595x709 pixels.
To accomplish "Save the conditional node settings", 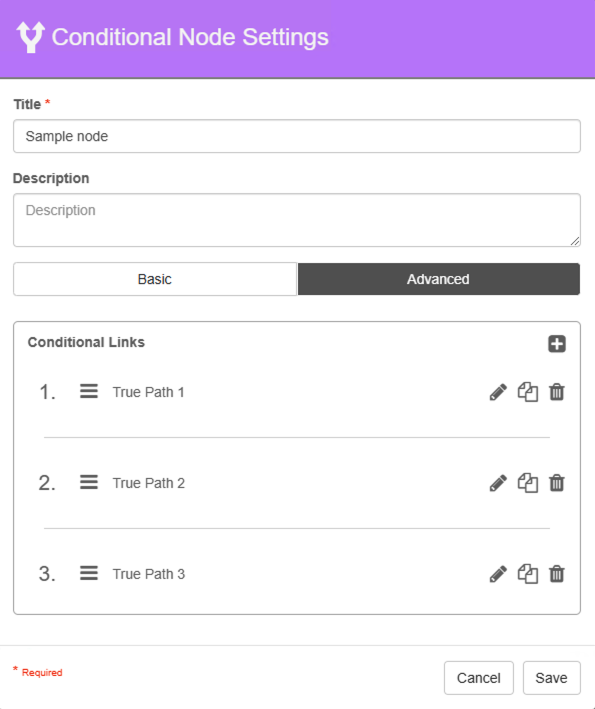I will point(551,678).
